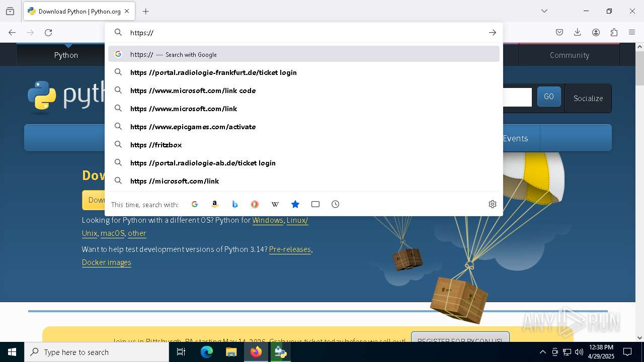The height and width of the screenshot is (362, 644).
Task: Search history with clock icon
Action: 336,204
